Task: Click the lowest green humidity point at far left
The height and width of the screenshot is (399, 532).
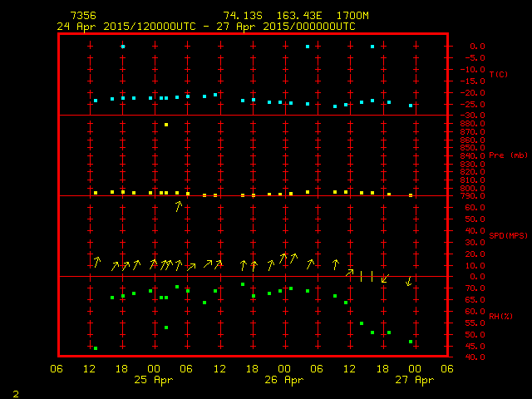Action: (96, 348)
